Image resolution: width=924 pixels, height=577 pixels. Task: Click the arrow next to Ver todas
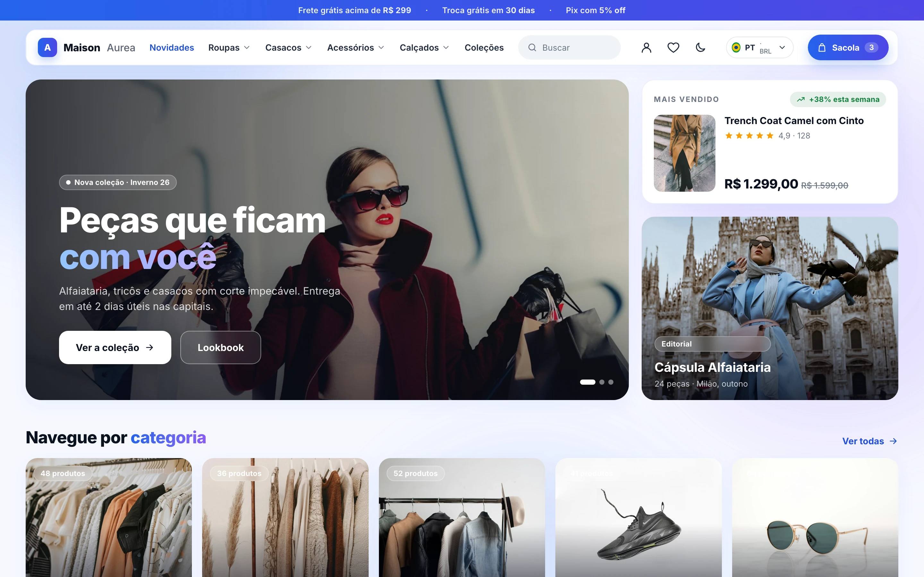893,441
